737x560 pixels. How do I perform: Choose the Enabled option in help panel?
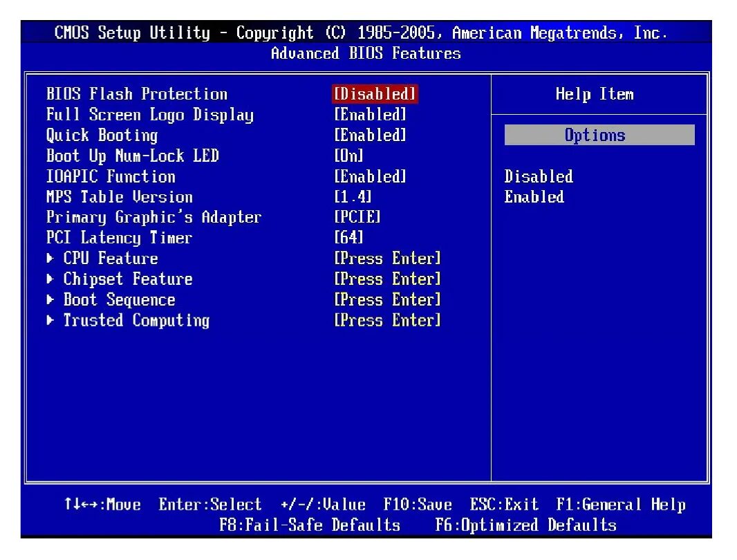coord(534,198)
